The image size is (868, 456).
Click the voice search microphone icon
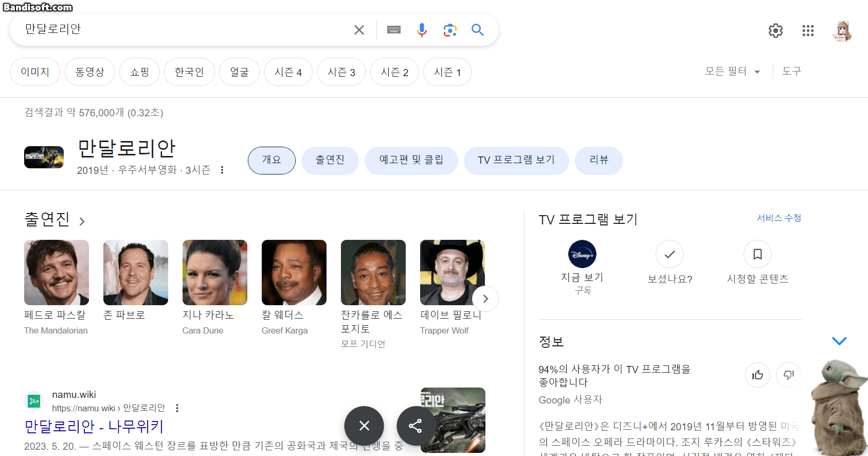point(422,30)
